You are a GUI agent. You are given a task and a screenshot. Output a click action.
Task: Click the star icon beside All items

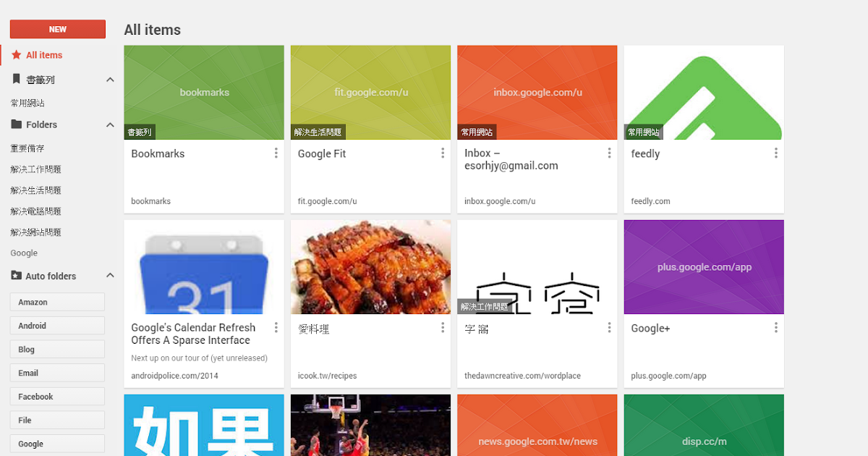click(17, 55)
